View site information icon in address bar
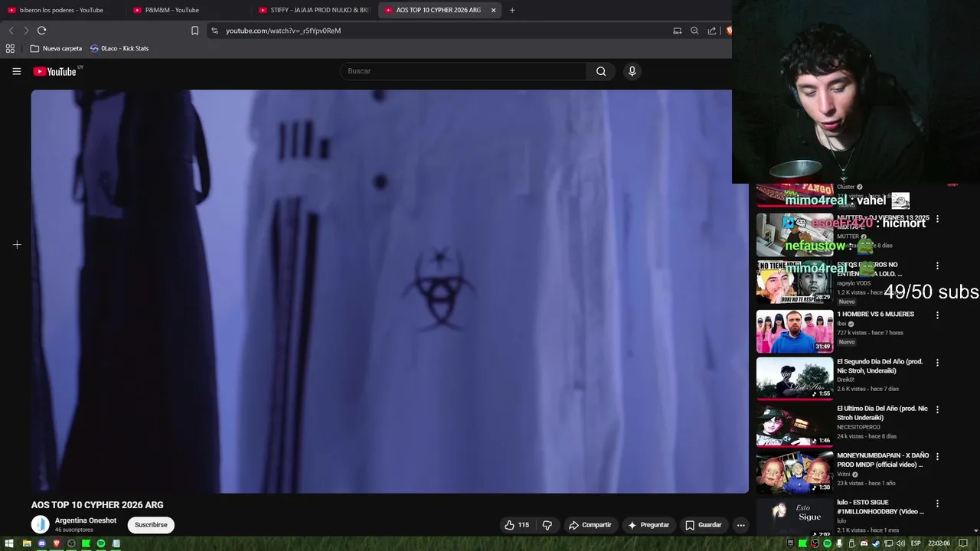This screenshot has width=980, height=551. click(x=214, y=31)
